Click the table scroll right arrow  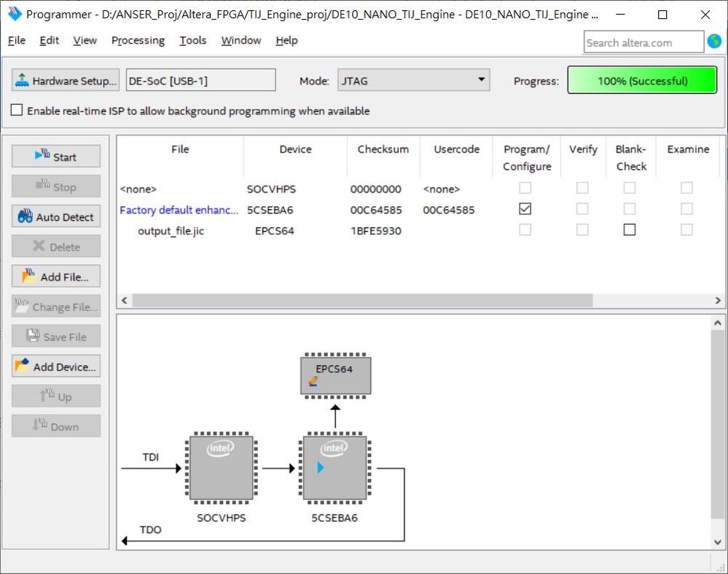[x=718, y=300]
